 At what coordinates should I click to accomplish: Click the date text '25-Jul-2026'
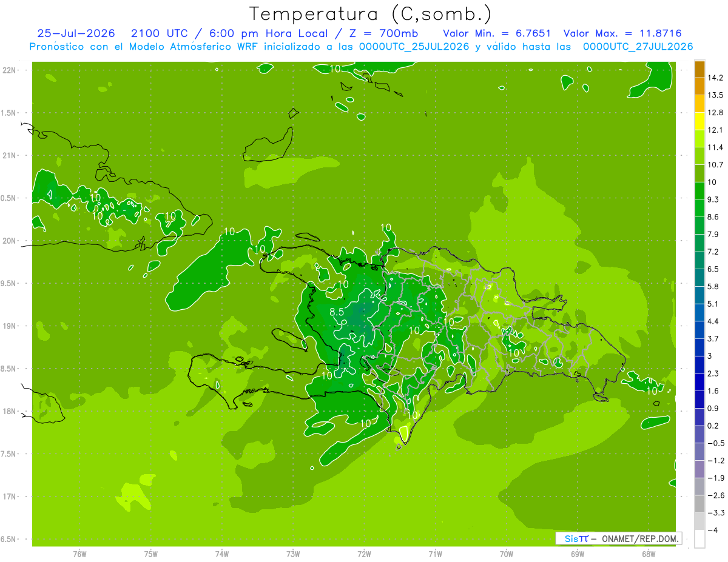[76, 33]
